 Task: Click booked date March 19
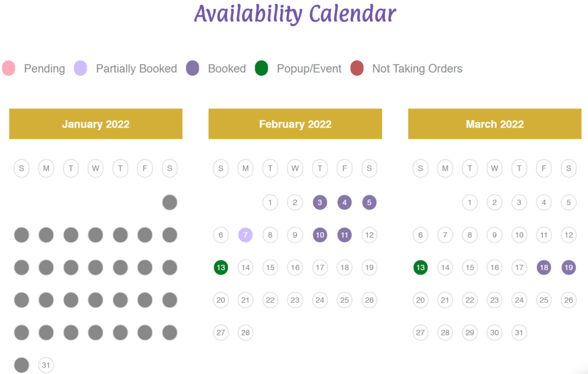(568, 268)
